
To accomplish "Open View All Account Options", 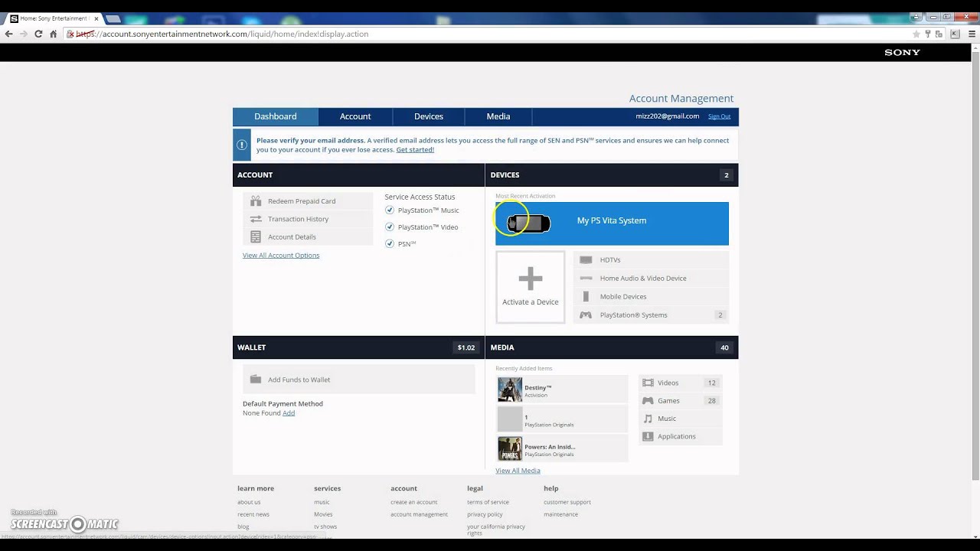I will (x=281, y=256).
